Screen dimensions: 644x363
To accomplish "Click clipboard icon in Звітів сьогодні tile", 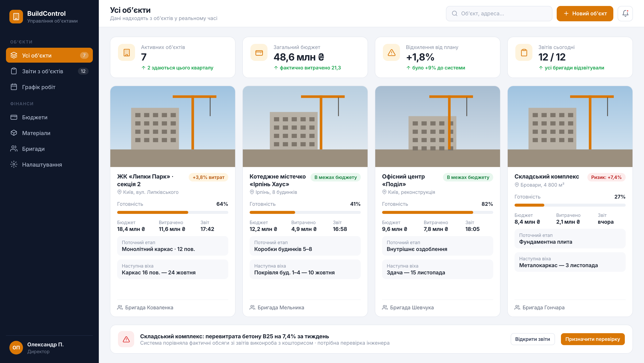I will [524, 52].
